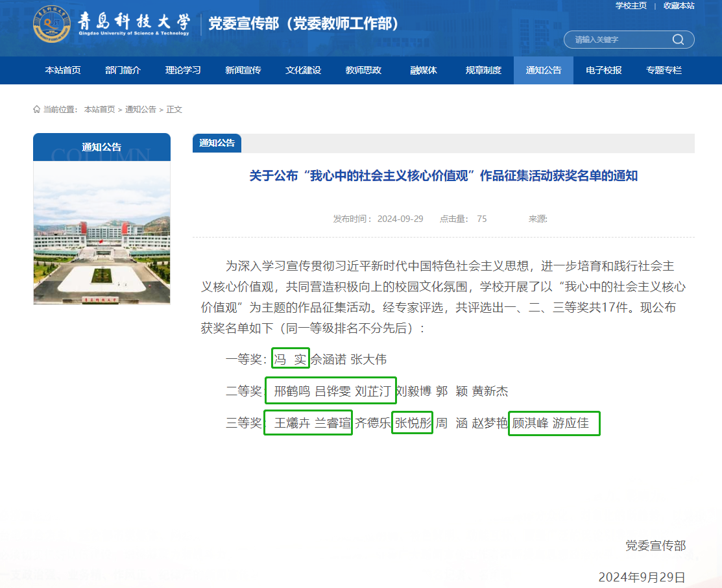Image resolution: width=722 pixels, height=588 pixels.
Task: Go to 新闻宣传 section
Action: tap(243, 70)
